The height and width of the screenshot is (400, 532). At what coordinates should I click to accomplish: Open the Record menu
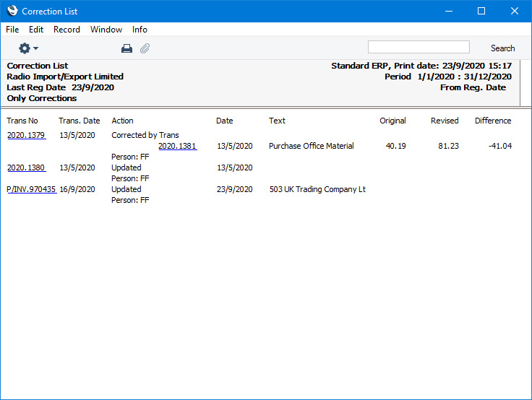(66, 30)
